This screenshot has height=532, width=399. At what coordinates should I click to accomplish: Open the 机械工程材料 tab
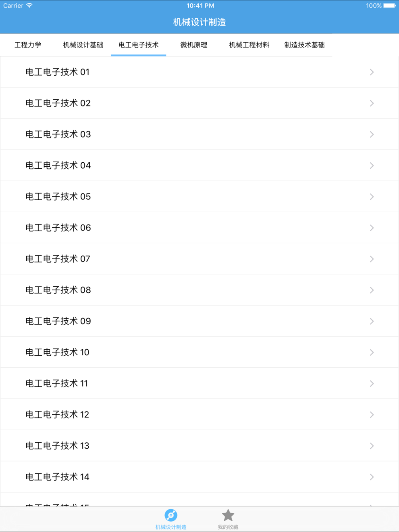pos(249,45)
